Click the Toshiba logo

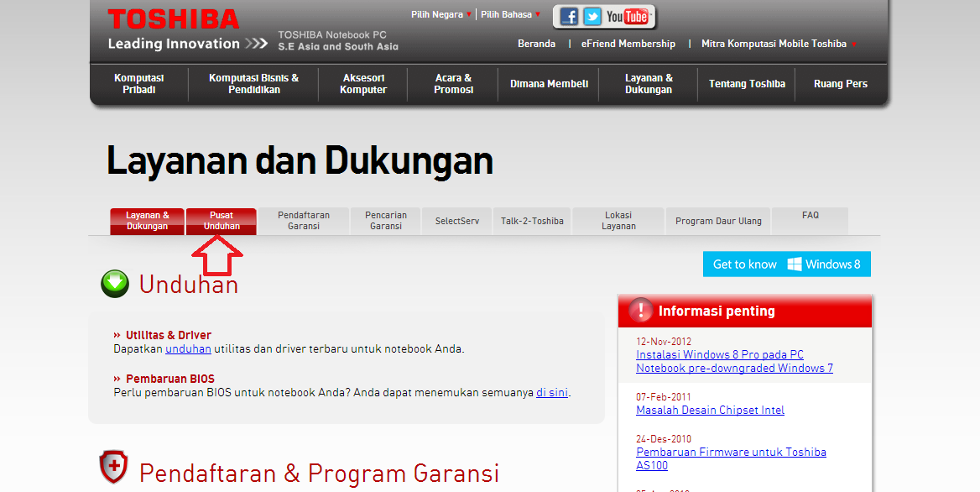pos(173,18)
